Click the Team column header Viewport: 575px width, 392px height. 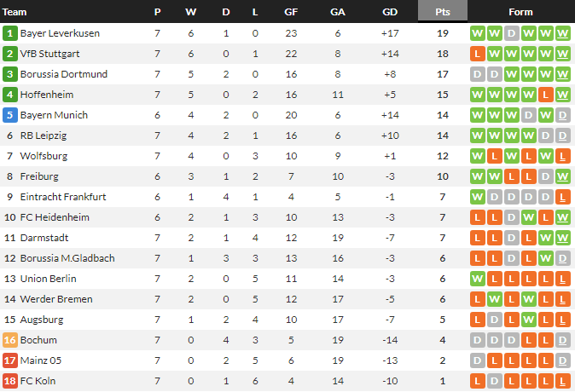(x=15, y=12)
